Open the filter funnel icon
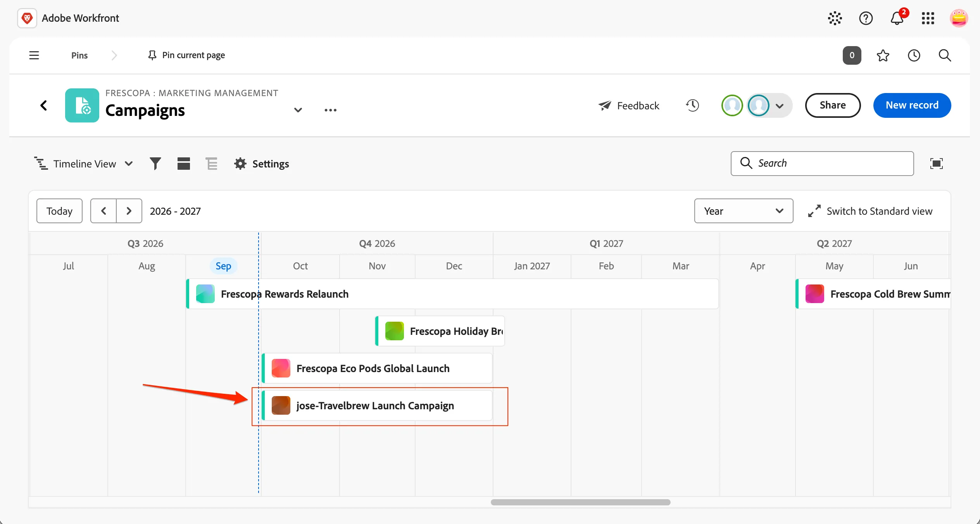Image resolution: width=980 pixels, height=524 pixels. 155,164
